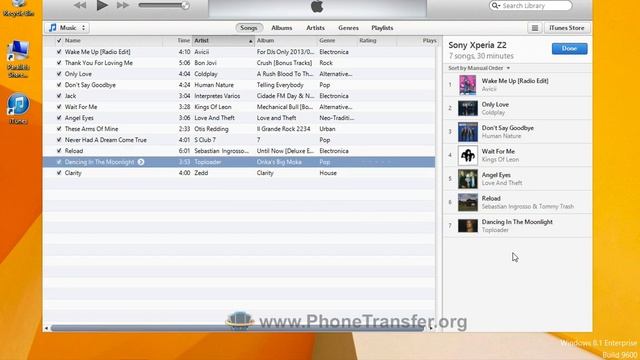Uncheck the These Arms Of Mine checkbox
Screen dimensions: 640x360
59,129
